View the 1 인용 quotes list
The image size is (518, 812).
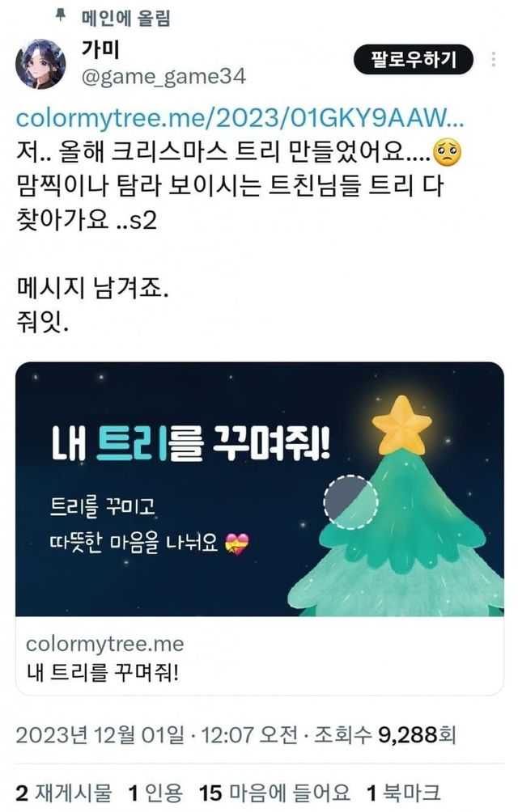[155, 793]
